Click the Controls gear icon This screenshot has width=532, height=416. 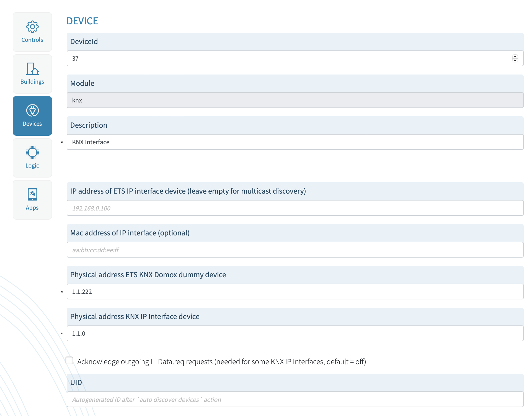pos(32,27)
